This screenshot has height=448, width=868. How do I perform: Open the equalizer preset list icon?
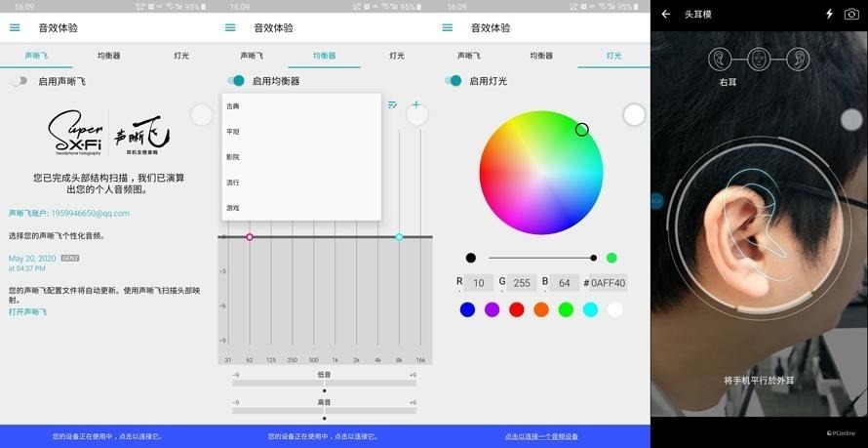pos(392,104)
